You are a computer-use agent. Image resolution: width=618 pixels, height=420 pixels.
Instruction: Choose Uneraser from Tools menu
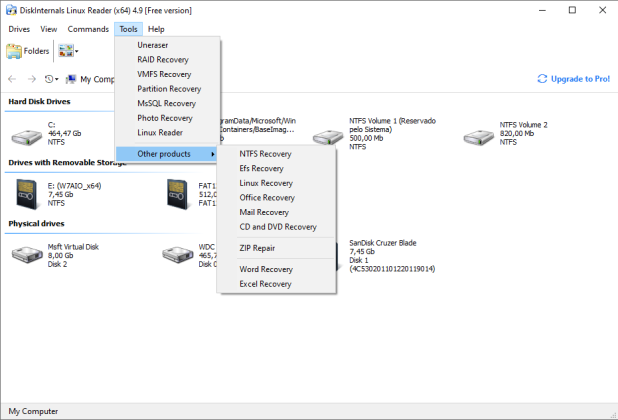click(x=168, y=45)
